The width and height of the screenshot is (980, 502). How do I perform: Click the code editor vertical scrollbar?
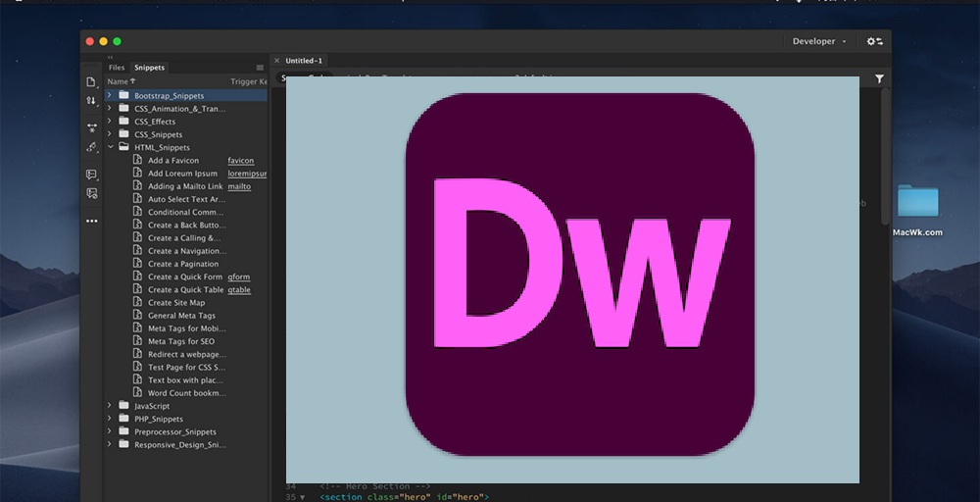pos(885,156)
